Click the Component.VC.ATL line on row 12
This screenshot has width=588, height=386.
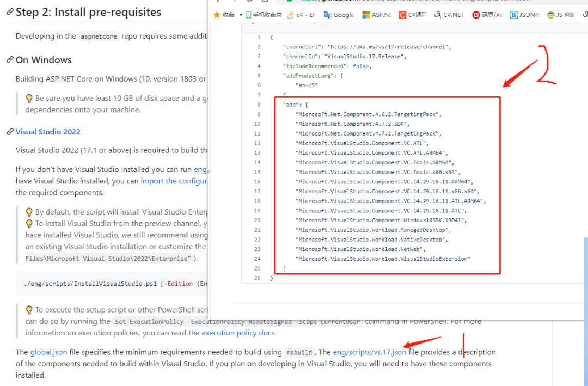362,143
